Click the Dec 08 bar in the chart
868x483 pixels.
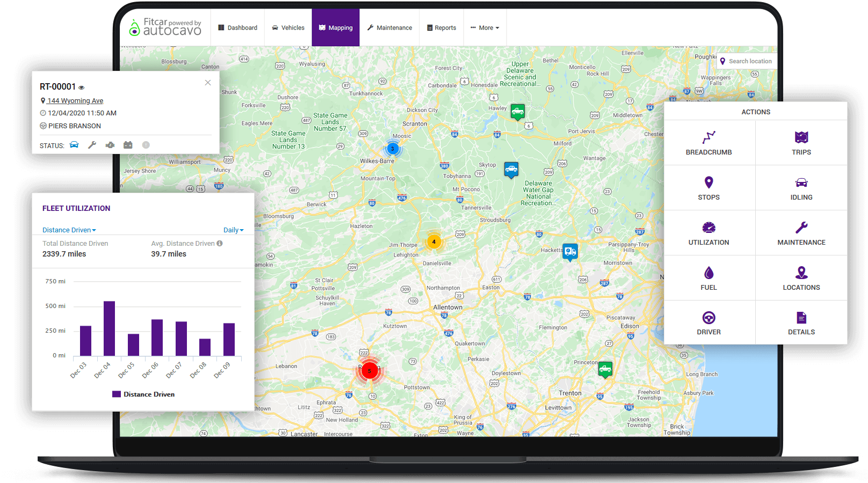coord(205,347)
